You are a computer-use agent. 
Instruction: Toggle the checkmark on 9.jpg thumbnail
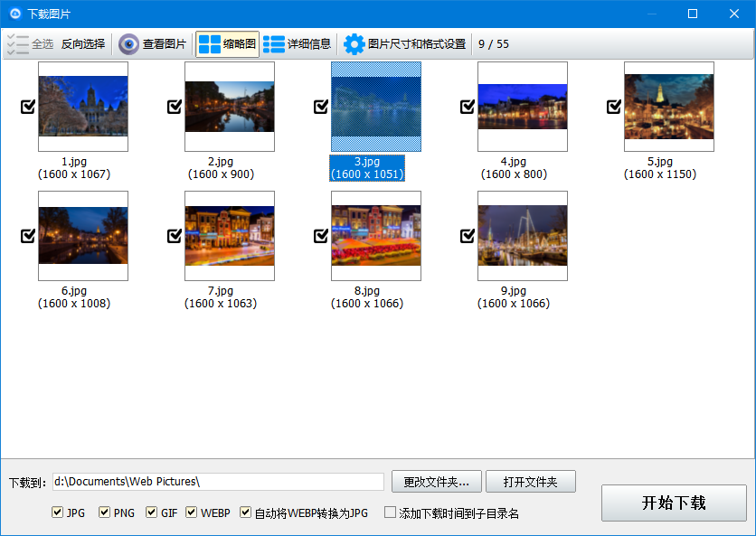click(468, 235)
